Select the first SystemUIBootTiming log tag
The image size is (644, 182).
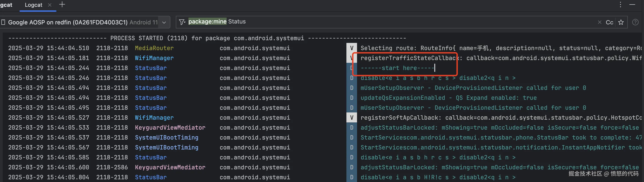(167, 138)
